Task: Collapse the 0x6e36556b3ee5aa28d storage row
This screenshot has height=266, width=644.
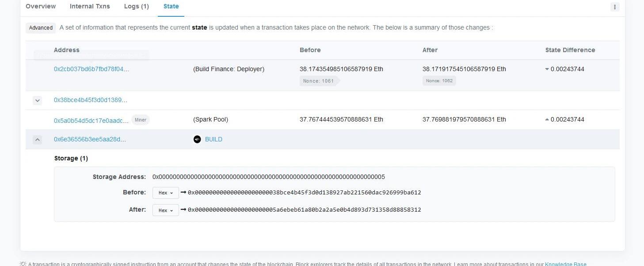Action: pyautogui.click(x=38, y=140)
